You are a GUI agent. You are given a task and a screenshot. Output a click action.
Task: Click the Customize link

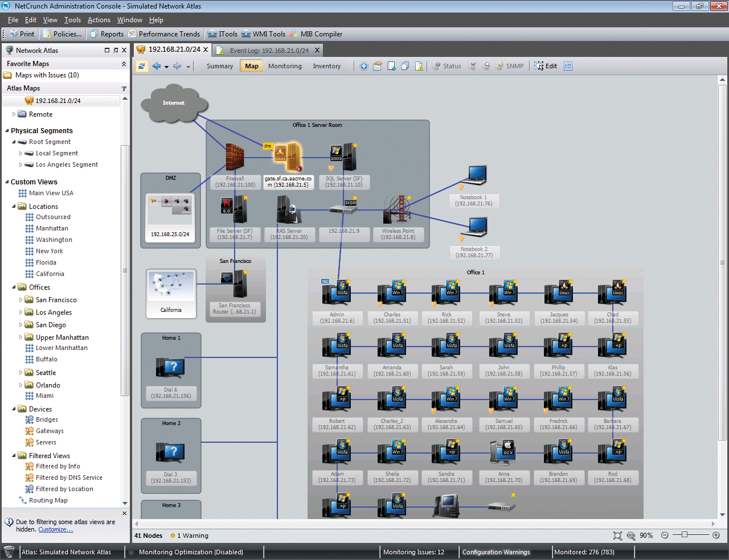coord(55,530)
